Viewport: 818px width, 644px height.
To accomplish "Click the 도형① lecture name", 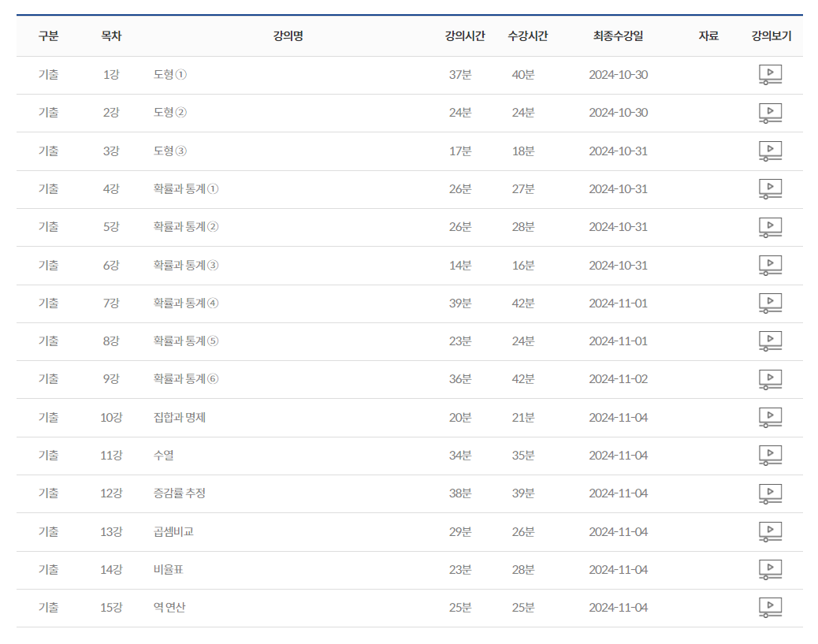I will pos(170,75).
